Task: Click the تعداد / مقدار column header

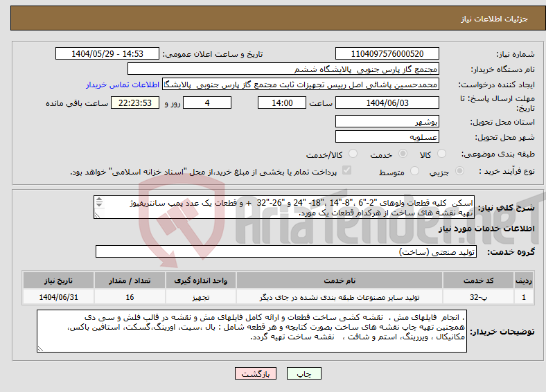Action: point(130,280)
